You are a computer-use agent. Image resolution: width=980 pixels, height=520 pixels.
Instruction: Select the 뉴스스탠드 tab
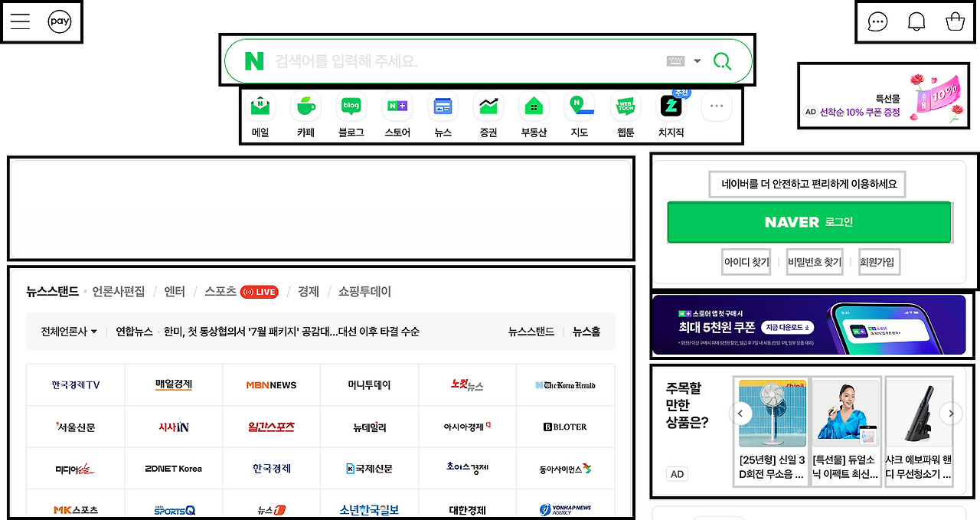tap(52, 292)
